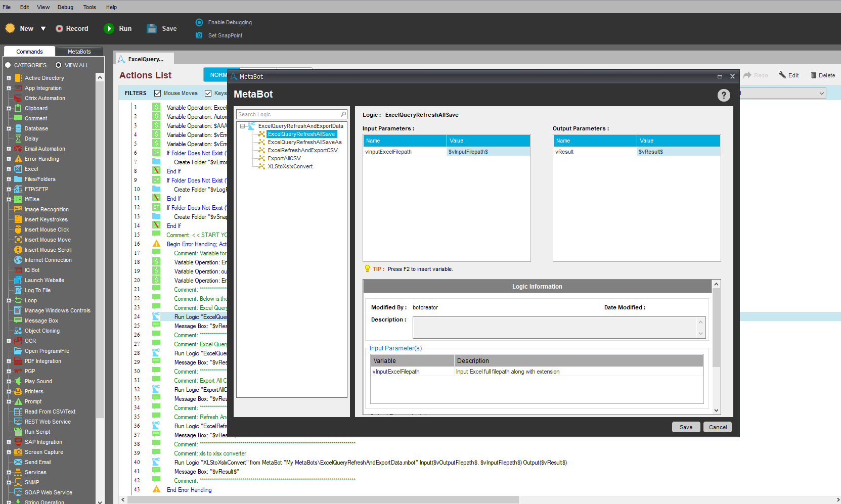Screen dimensions: 841x504
Task: Click the green Run play icon
Action: 109,29
